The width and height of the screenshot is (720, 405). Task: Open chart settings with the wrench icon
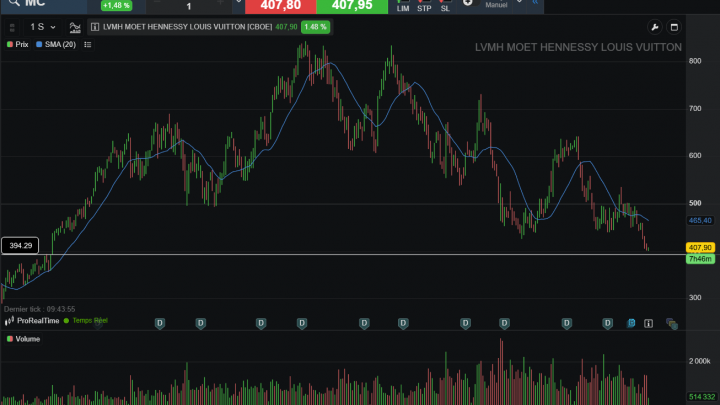click(x=655, y=27)
